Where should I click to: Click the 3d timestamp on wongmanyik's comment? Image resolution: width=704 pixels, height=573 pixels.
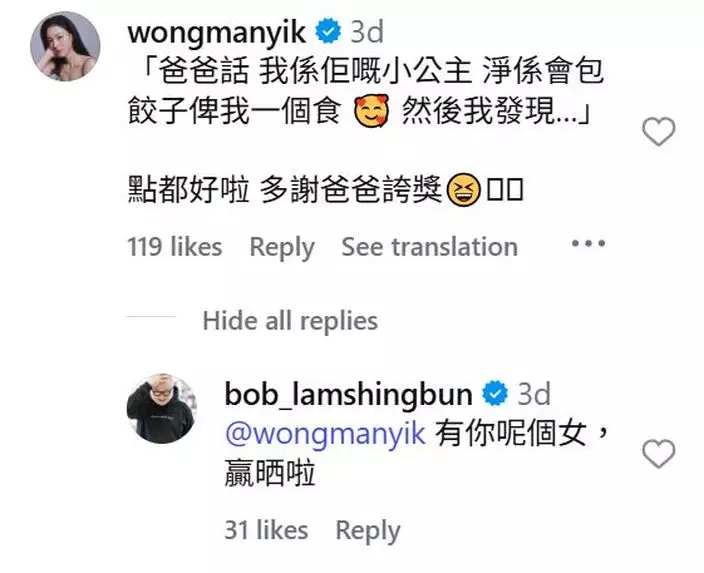[x=367, y=32]
